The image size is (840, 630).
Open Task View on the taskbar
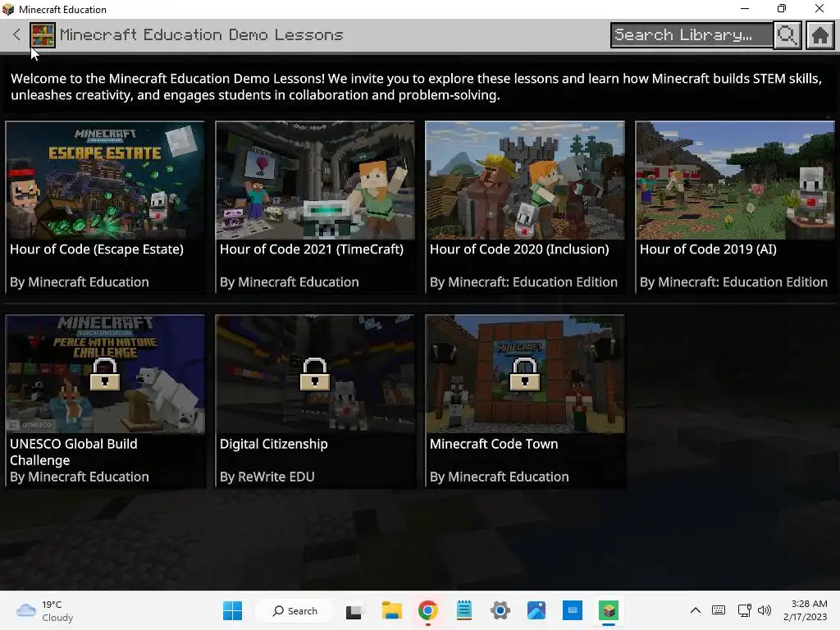[354, 610]
